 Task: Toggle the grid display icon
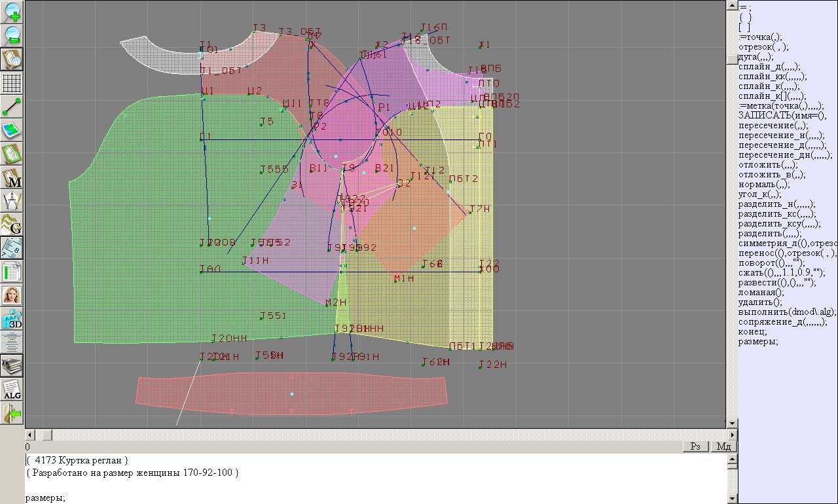(12, 83)
